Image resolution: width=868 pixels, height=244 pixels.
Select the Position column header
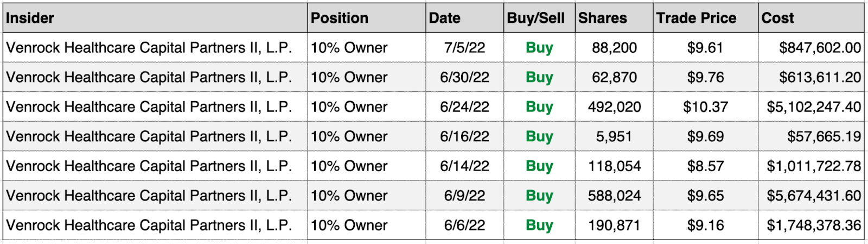[367, 18]
